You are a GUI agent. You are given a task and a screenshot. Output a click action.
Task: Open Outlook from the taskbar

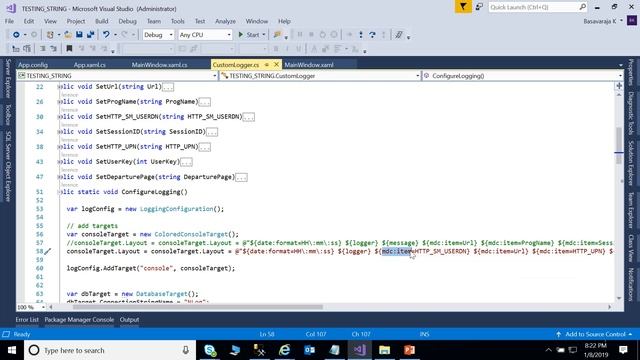pos(310,350)
